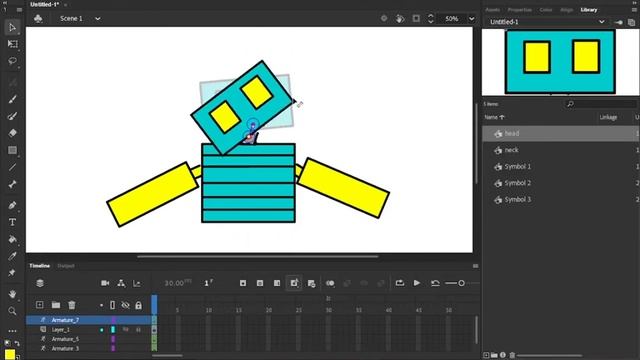The height and width of the screenshot is (360, 640).
Task: Click the head symbol preview thumbnail
Action: pos(560,62)
